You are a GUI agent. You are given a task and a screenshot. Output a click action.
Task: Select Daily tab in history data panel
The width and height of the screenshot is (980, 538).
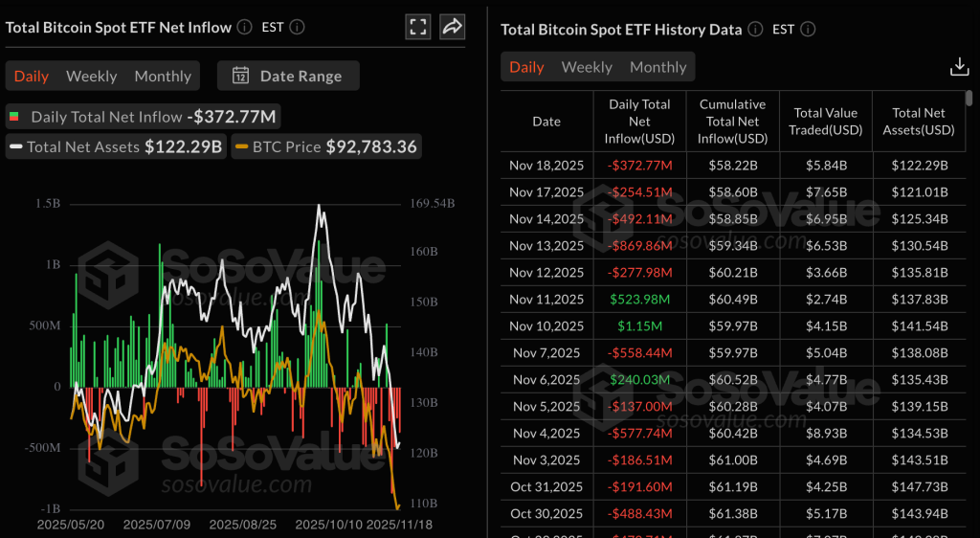click(x=527, y=67)
